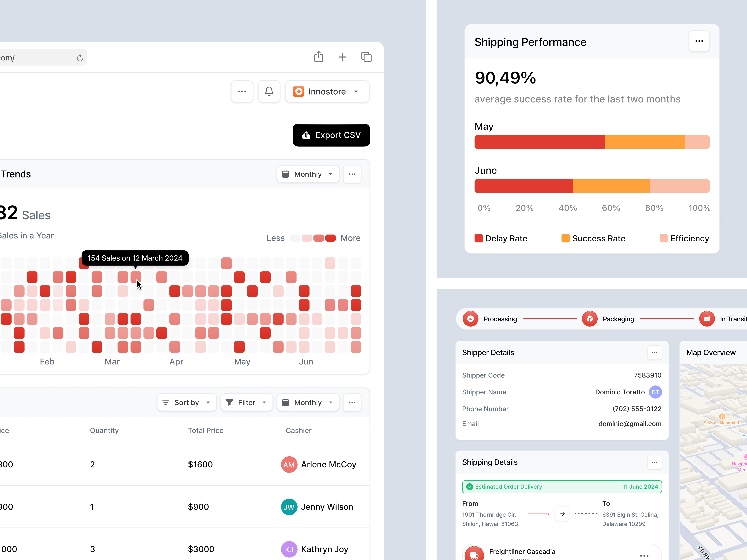Click the share icon in the browser toolbar
This screenshot has width=747, height=560.
(318, 57)
